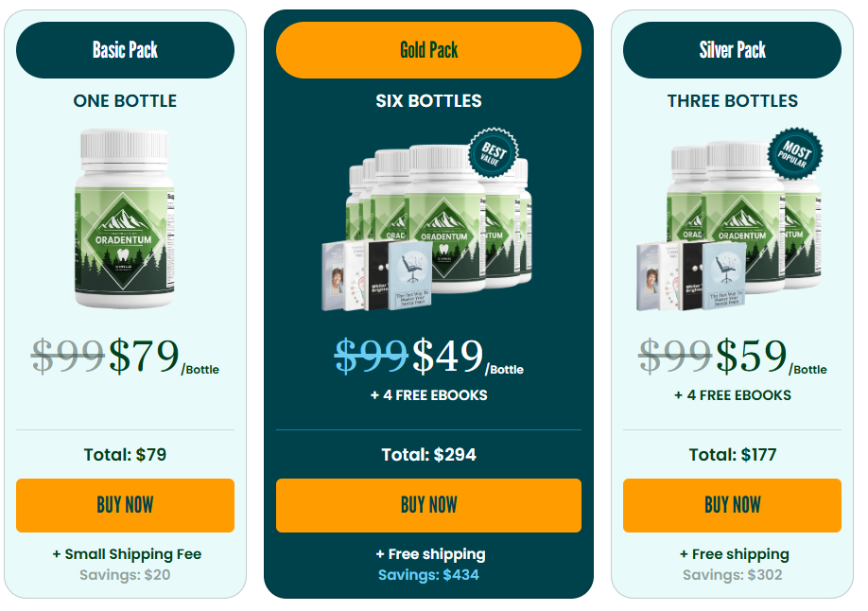Select the orange Gold Pack header
Screen dimensions: 868x611
click(x=428, y=50)
